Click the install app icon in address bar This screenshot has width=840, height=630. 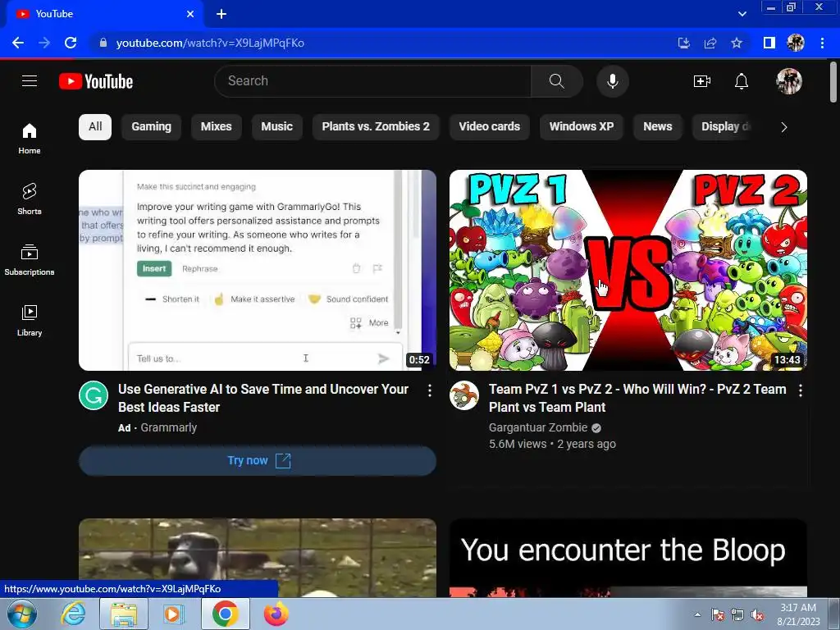pos(684,43)
